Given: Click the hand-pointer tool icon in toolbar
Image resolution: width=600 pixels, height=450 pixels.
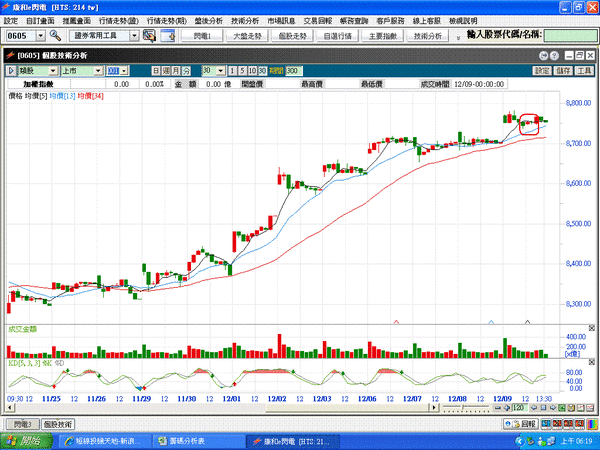Looking at the screenshot, I should pyautogui.click(x=149, y=36).
